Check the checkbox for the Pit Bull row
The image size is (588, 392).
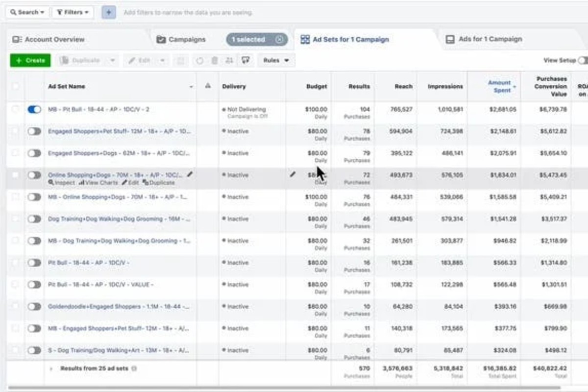coord(15,262)
